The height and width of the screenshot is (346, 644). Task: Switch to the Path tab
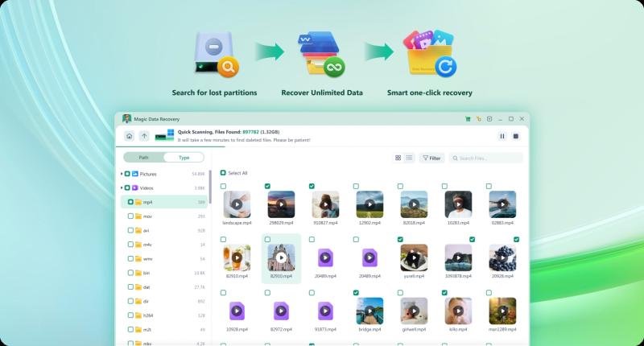144,158
